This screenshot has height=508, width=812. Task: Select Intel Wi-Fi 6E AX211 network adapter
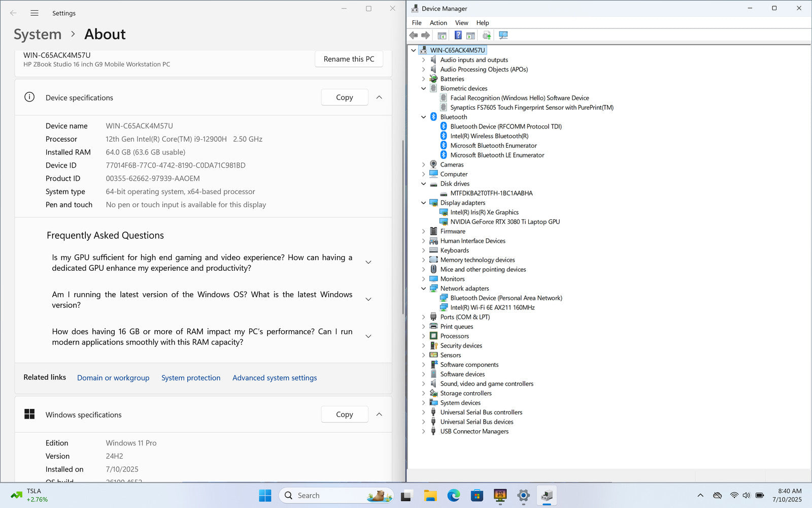click(492, 307)
